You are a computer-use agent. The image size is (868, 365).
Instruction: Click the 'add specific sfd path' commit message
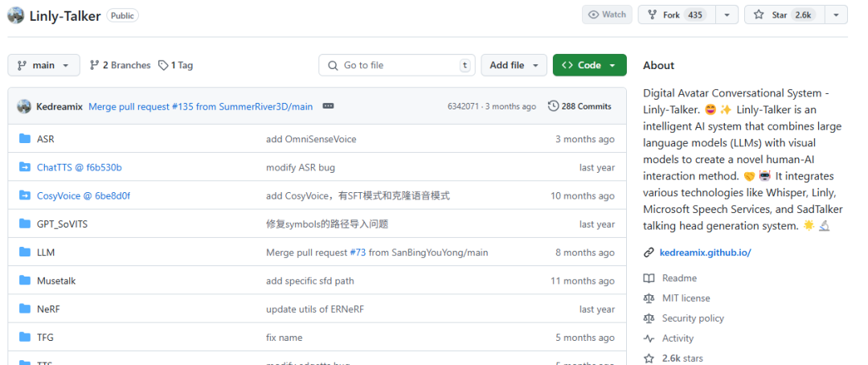point(310,281)
